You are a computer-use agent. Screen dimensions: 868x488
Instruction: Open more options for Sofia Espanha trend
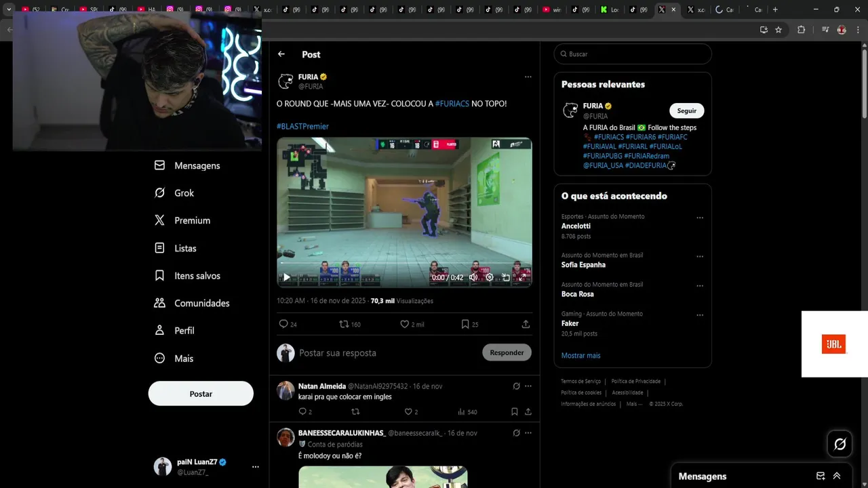700,257
